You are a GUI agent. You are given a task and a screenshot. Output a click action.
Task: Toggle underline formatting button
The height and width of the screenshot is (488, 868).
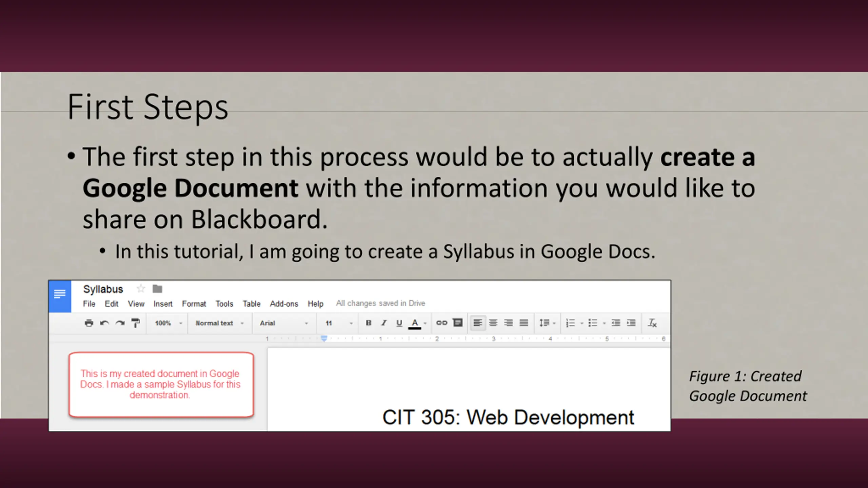click(399, 323)
